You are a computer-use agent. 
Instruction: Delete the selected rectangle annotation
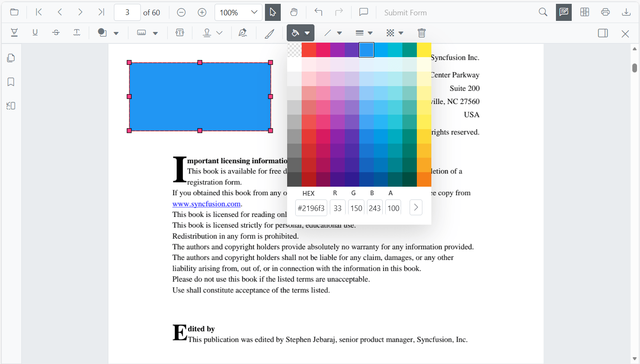coord(422,33)
